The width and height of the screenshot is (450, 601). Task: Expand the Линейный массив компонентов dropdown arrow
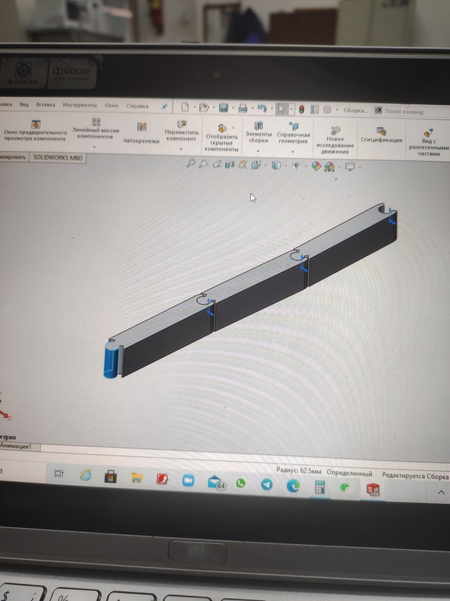(95, 147)
